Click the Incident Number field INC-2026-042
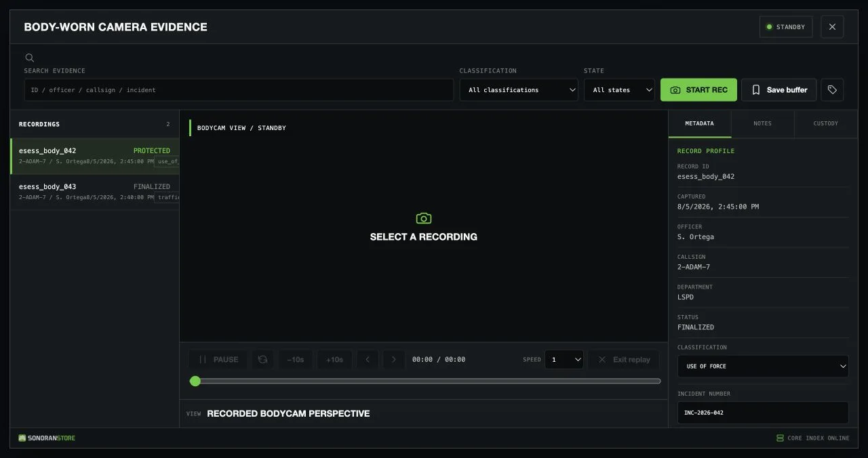Screen dimensions: 868x458 pyautogui.click(x=763, y=413)
